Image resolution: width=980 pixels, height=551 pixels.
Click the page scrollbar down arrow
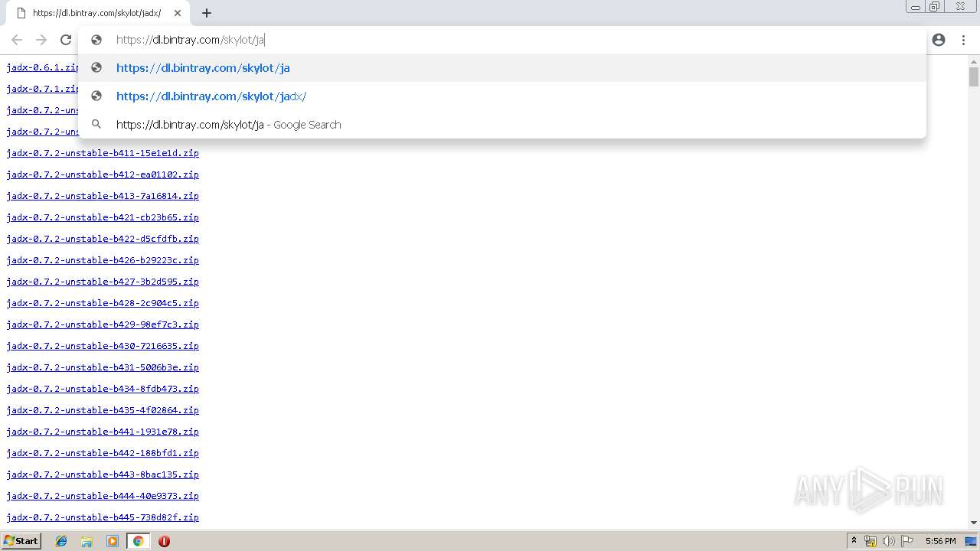click(974, 523)
